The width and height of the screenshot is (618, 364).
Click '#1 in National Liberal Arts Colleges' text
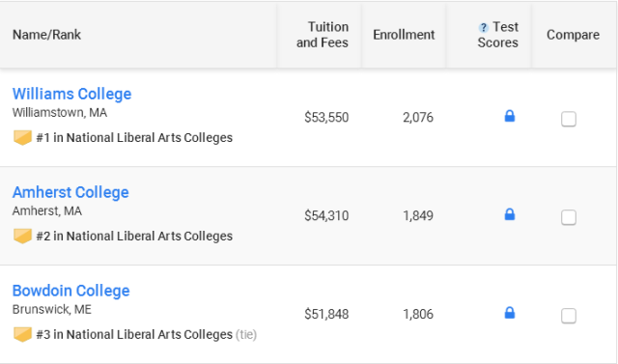click(x=134, y=137)
